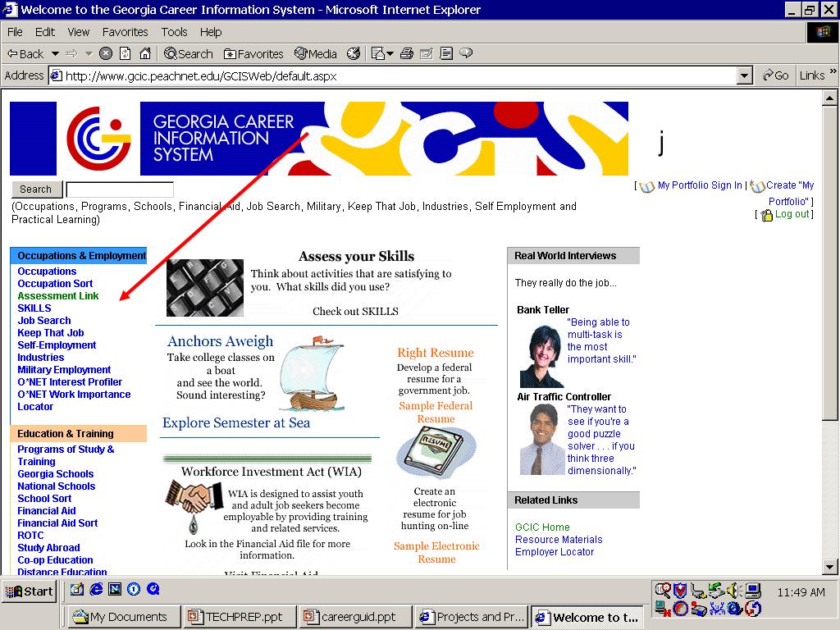
Task: Switch to Projects and Pr... taskbar window
Action: 472,617
